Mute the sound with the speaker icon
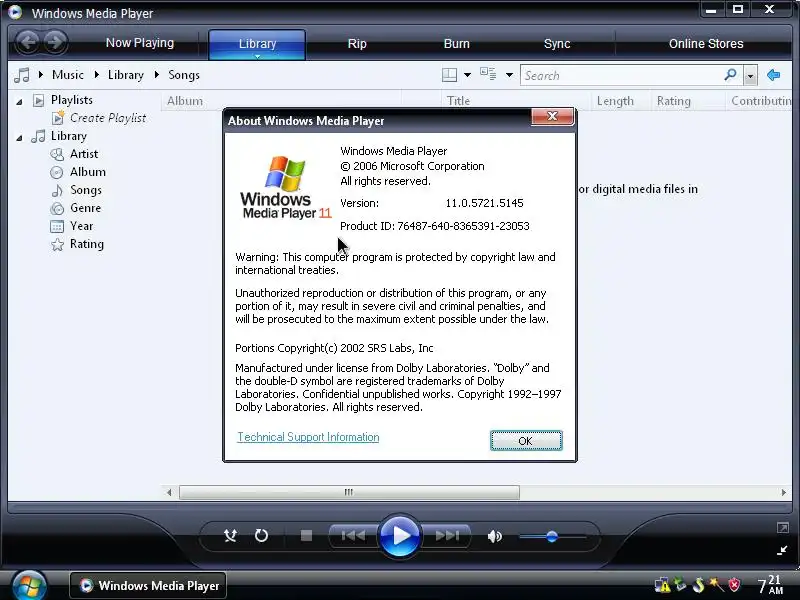This screenshot has width=800, height=600. click(x=494, y=536)
